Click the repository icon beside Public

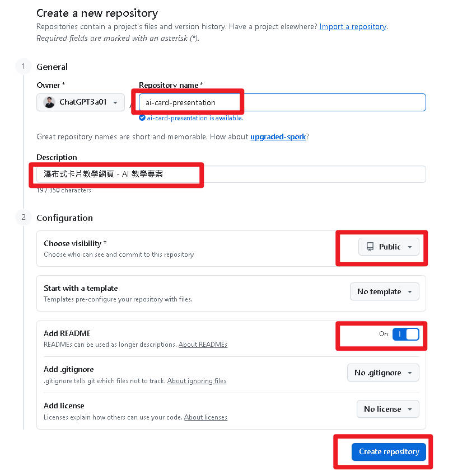tap(370, 247)
